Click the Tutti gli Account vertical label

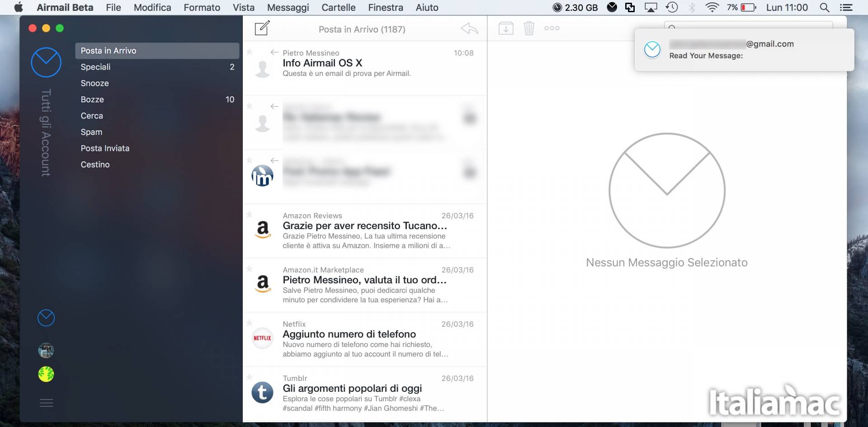click(46, 132)
